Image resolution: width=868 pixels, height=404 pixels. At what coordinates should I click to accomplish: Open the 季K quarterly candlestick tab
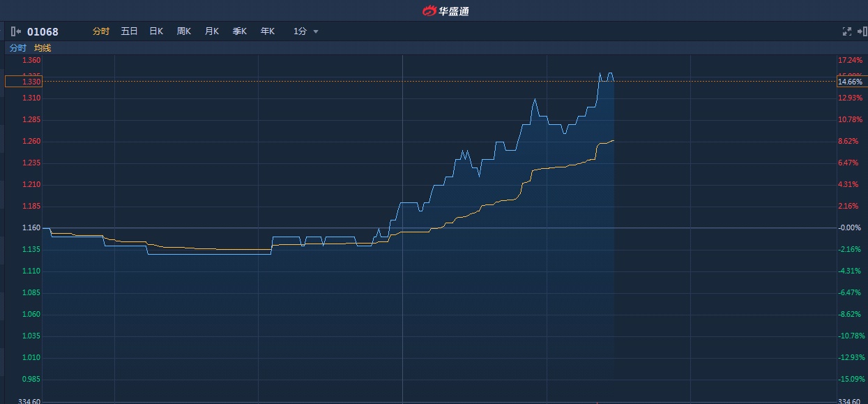(x=240, y=31)
